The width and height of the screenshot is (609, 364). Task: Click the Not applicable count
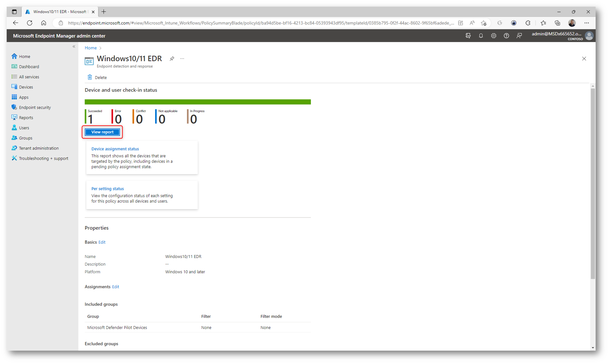[162, 119]
